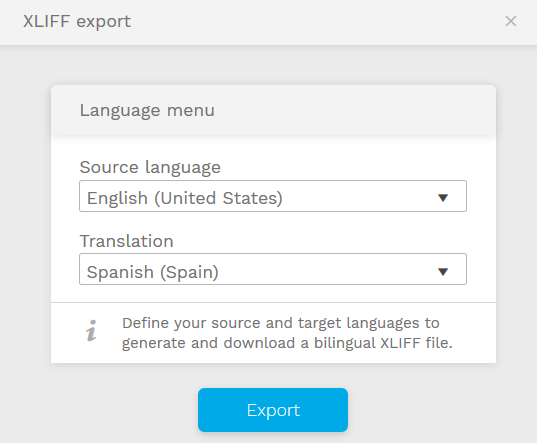Click the "(Spain)" text in translation box

pyautogui.click(x=189, y=273)
